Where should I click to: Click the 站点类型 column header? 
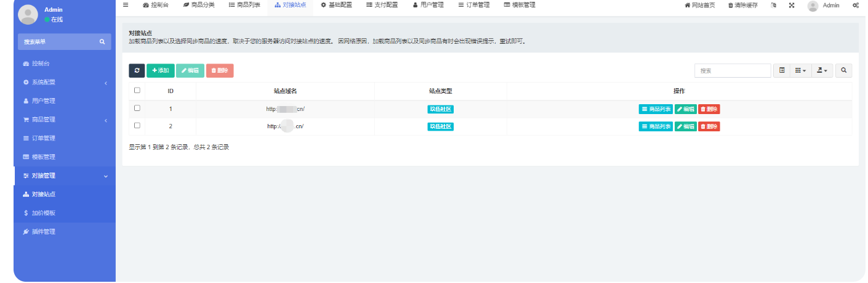441,91
